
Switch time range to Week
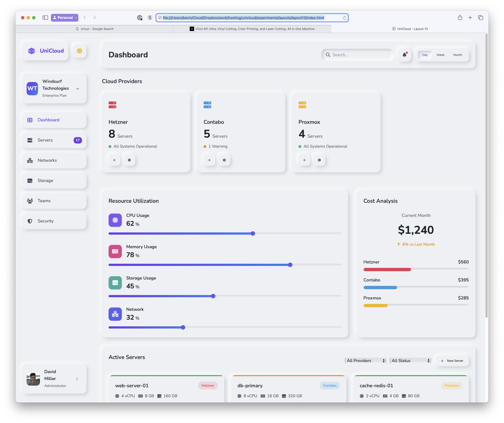(x=440, y=55)
